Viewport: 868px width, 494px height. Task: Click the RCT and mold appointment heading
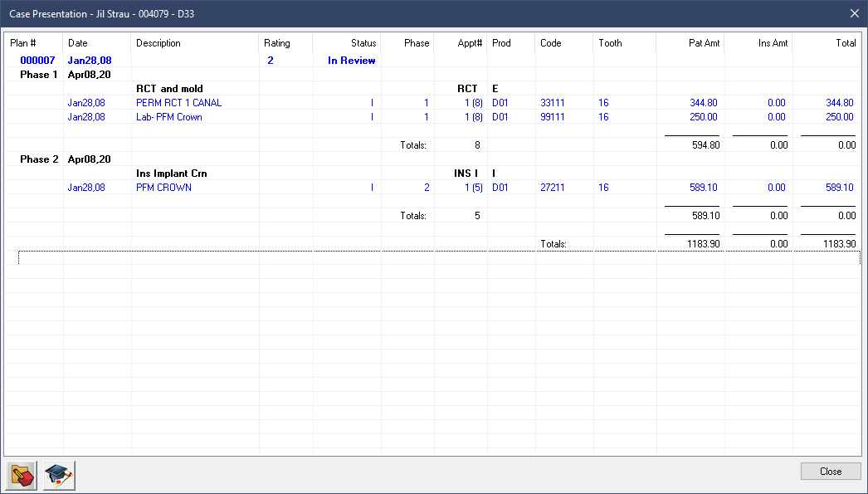[169, 89]
